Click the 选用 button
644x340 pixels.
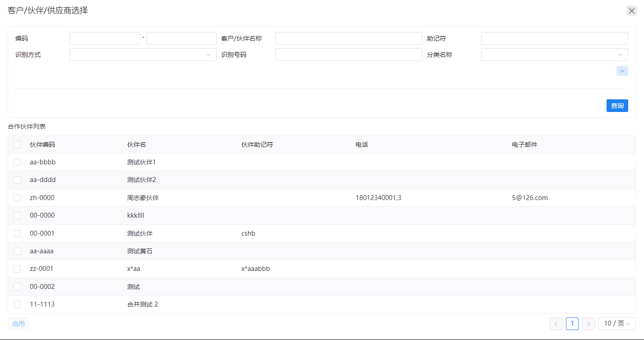pos(19,324)
